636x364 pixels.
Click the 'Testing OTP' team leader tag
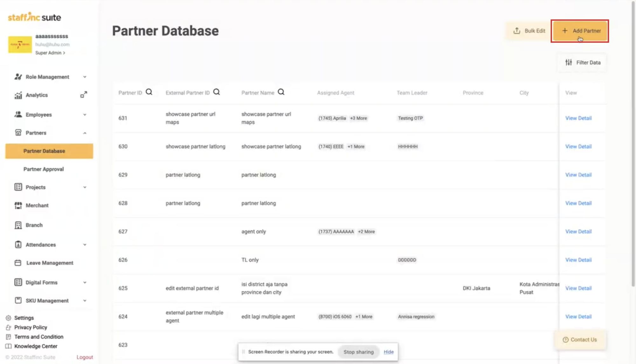pyautogui.click(x=410, y=118)
